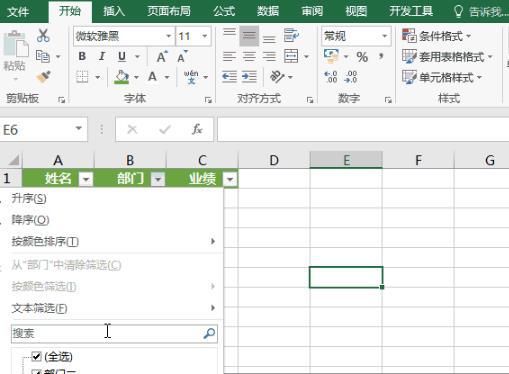This screenshot has height=374, width=509.
Task: Click the borders icon
Action: (x=82, y=77)
